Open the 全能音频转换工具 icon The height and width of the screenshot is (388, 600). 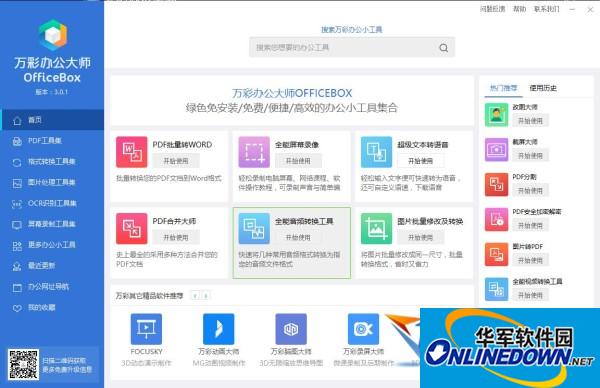(x=254, y=228)
